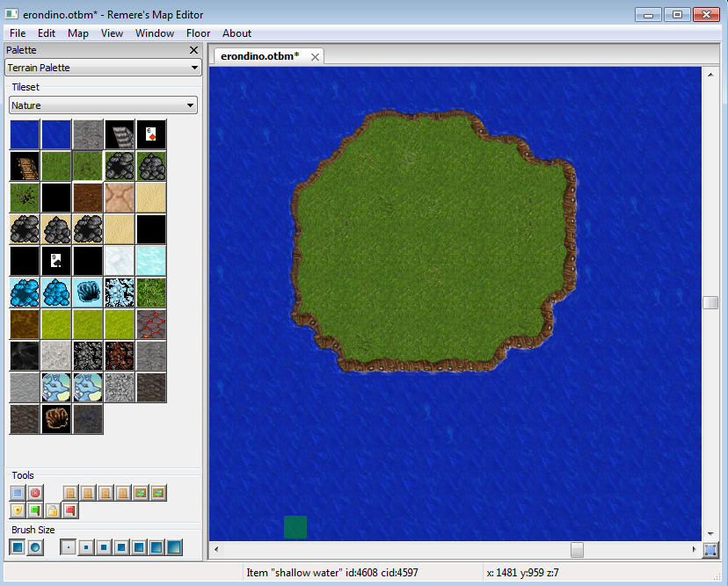728x586 pixels.
Task: Pick the six of diamonds card tile
Action: point(151,134)
